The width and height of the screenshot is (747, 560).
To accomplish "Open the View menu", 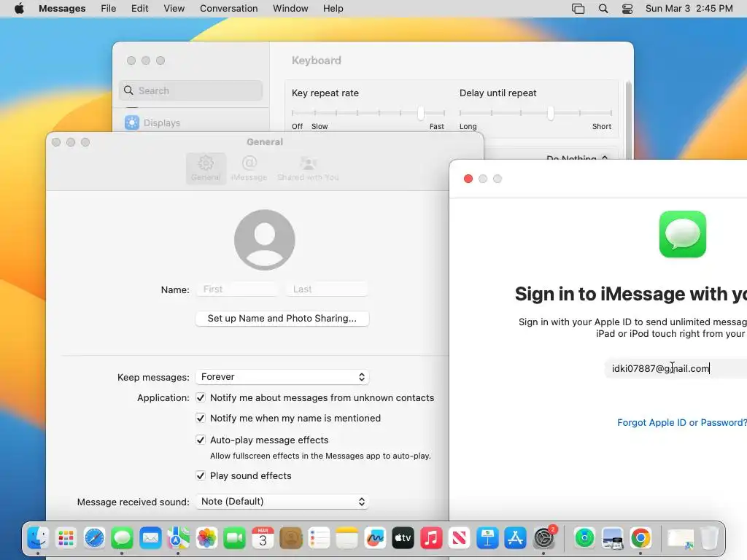I will pyautogui.click(x=174, y=9).
